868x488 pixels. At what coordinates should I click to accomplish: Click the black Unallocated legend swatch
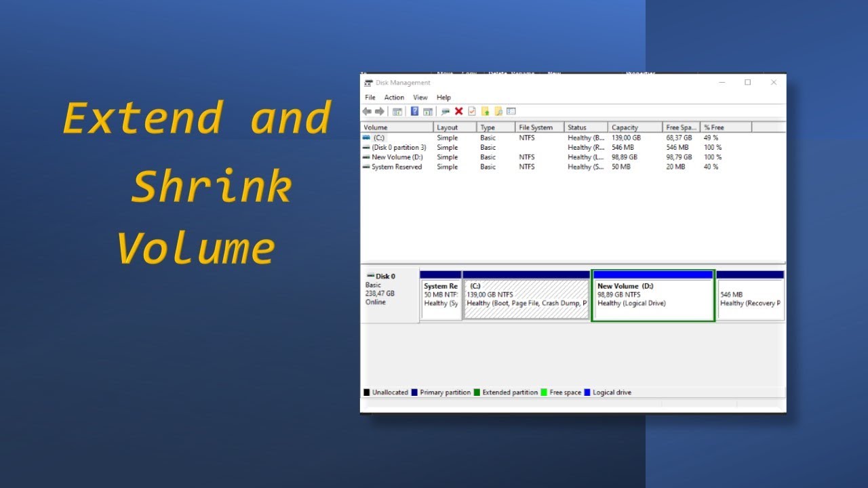(367, 392)
